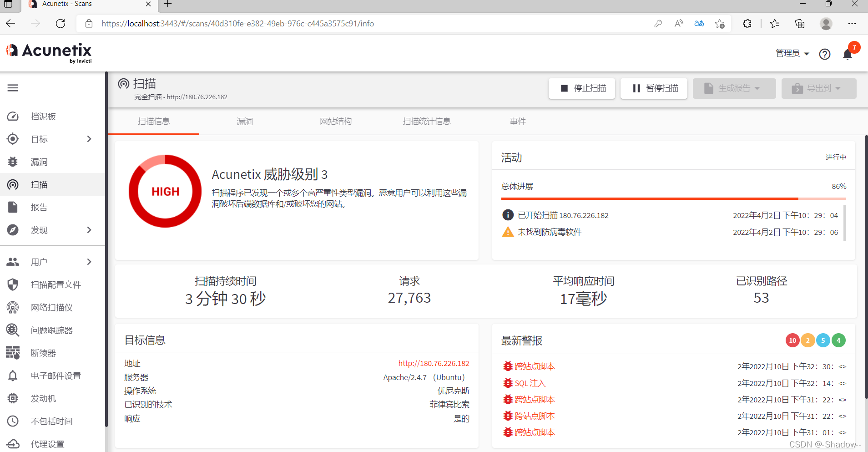Screen dimensions: 868x452
Task: Click the 漏洞 bug icon in sidebar
Action: (x=13, y=162)
